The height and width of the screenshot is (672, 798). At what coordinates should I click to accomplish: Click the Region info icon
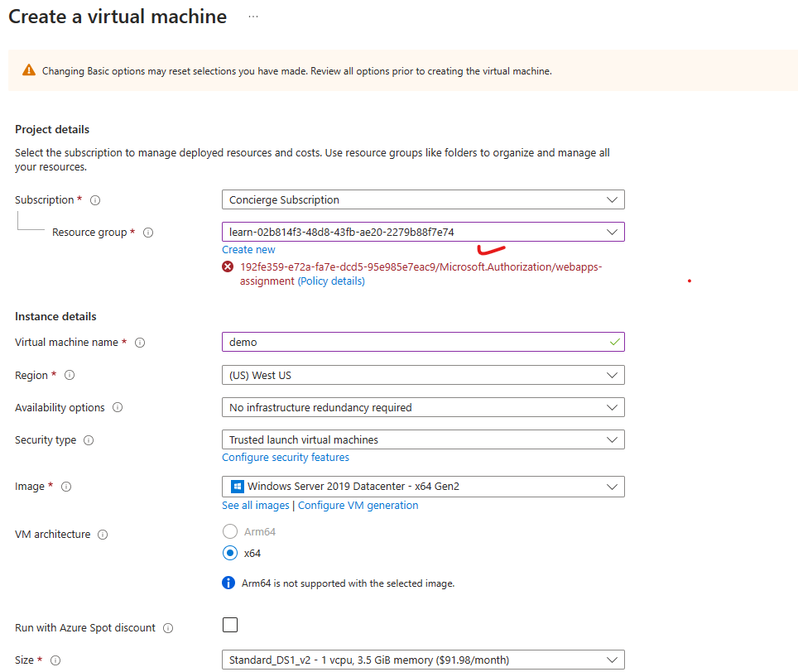(70, 376)
